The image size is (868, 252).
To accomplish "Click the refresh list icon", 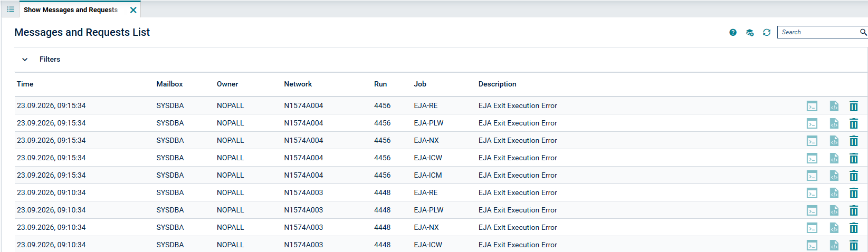I will [x=767, y=33].
